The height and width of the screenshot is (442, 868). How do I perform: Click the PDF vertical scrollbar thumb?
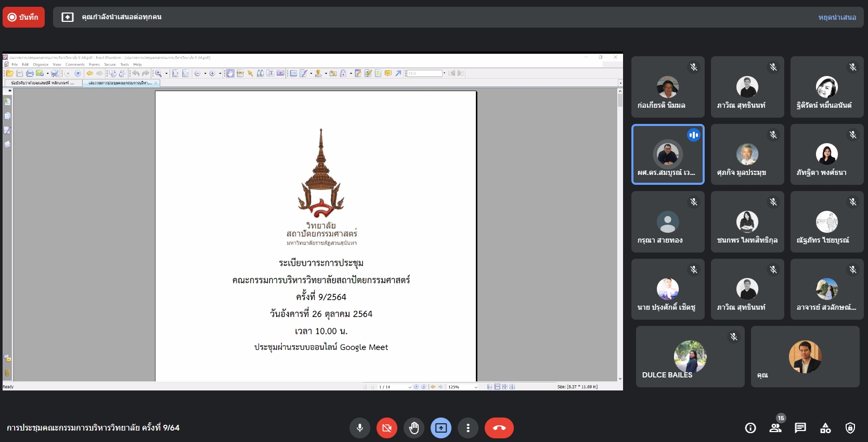[x=620, y=99]
